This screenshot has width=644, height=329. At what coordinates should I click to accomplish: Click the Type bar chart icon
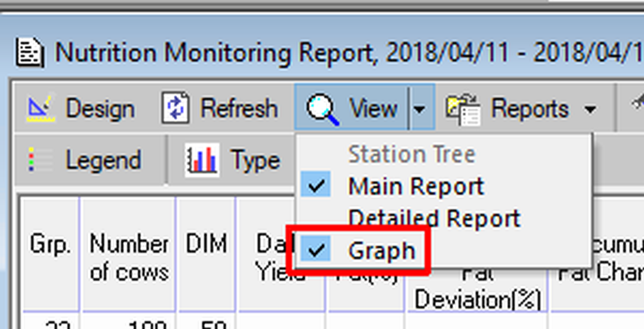(202, 160)
